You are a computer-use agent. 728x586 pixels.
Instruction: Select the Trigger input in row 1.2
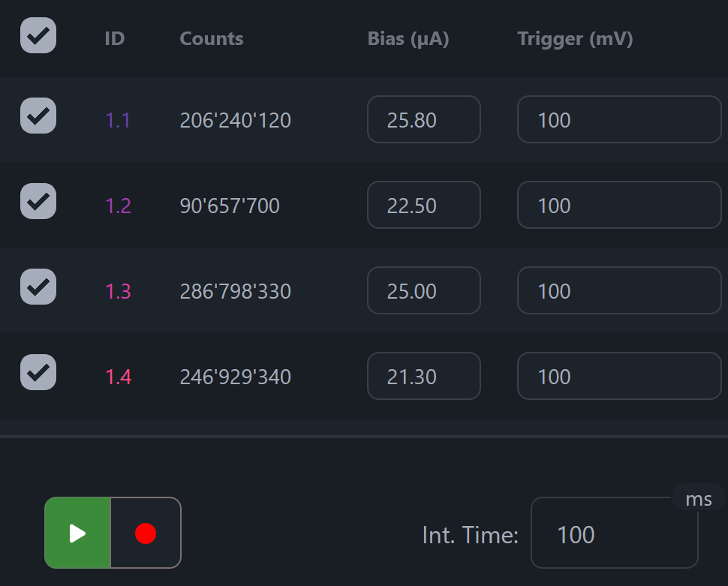618,206
